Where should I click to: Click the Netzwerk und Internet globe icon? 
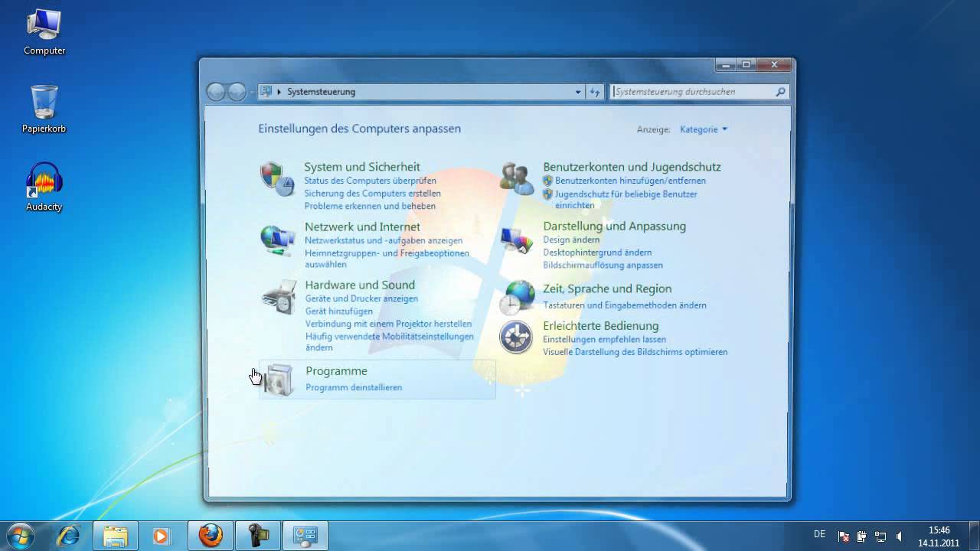click(277, 240)
